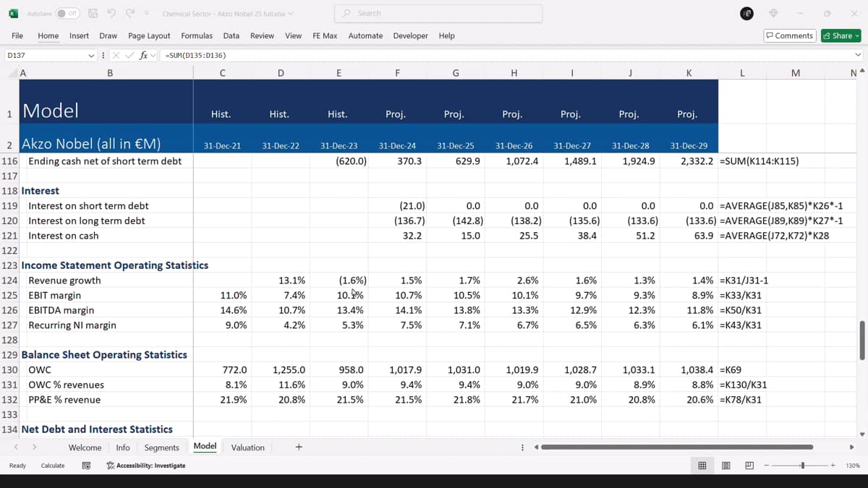Image resolution: width=868 pixels, height=488 pixels.
Task: Click the zoom out minus icon
Action: [x=767, y=466]
